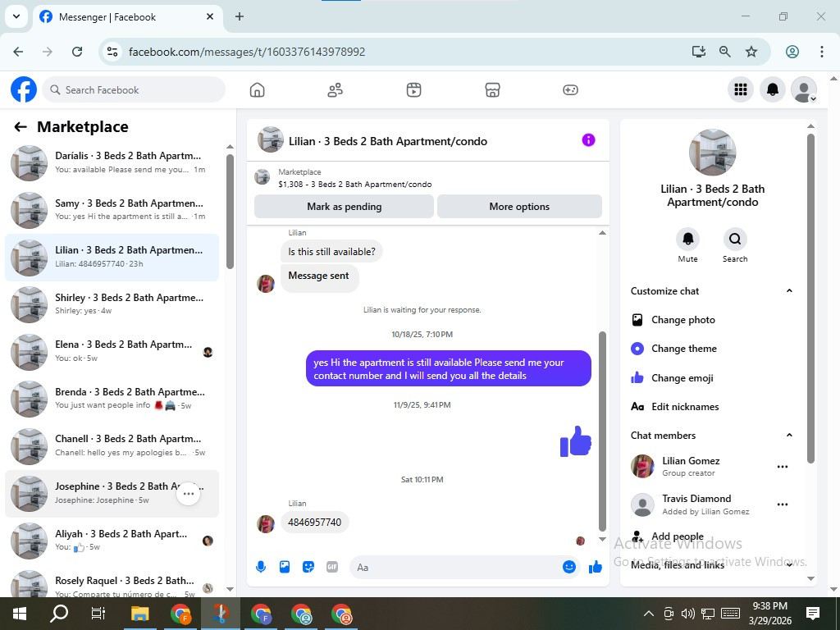
Task: Open Chrome three-dot menu
Action: pyautogui.click(x=821, y=52)
